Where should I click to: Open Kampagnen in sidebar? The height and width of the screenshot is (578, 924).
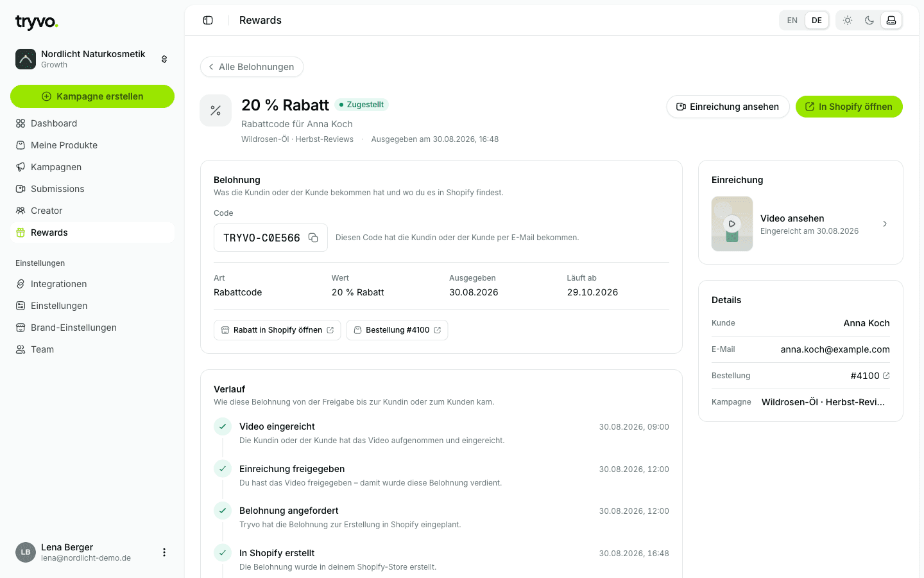92,167
